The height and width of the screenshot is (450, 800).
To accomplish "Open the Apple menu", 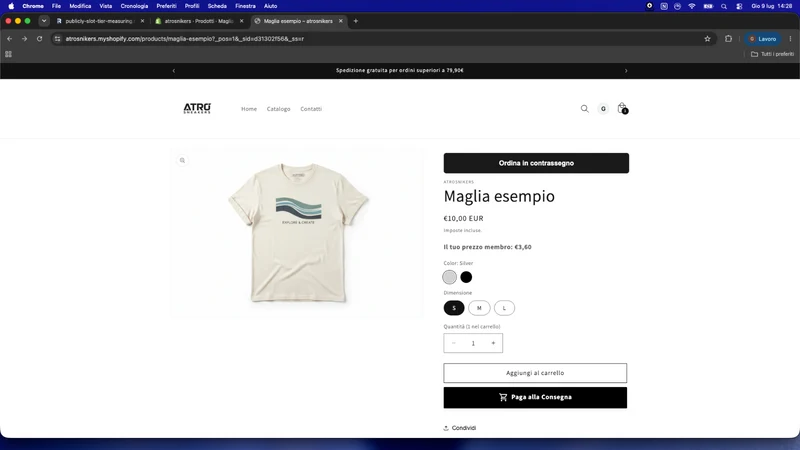I will click(11, 6).
